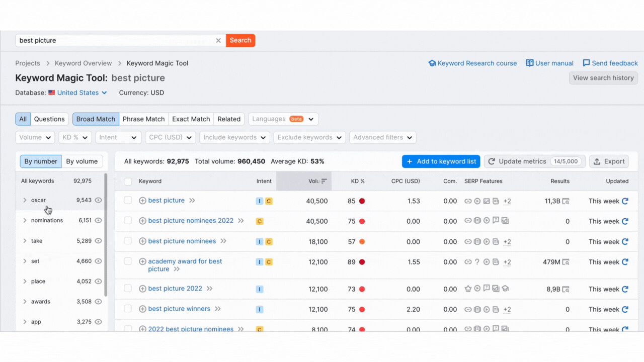Click the refresh icon in best picture row
The height and width of the screenshot is (362, 644).
coord(625,201)
